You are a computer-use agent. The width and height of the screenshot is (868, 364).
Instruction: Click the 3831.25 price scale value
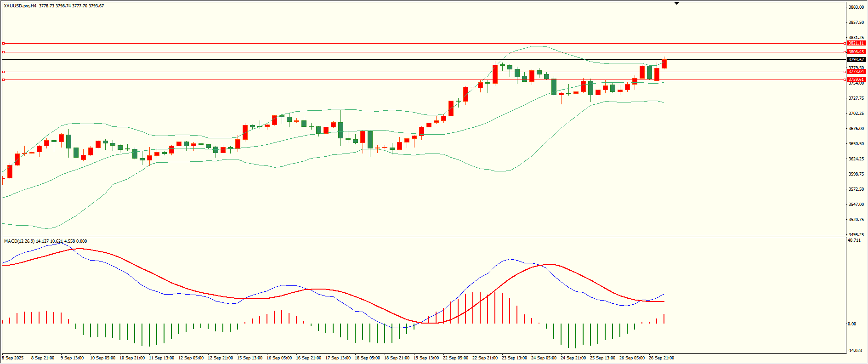tap(856, 38)
